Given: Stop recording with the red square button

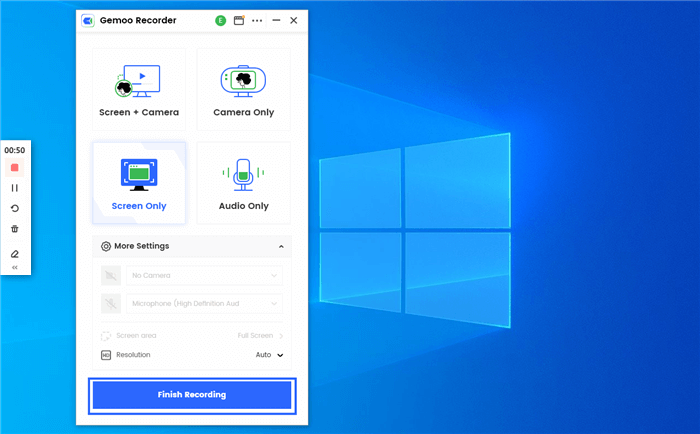Looking at the screenshot, I should point(15,167).
